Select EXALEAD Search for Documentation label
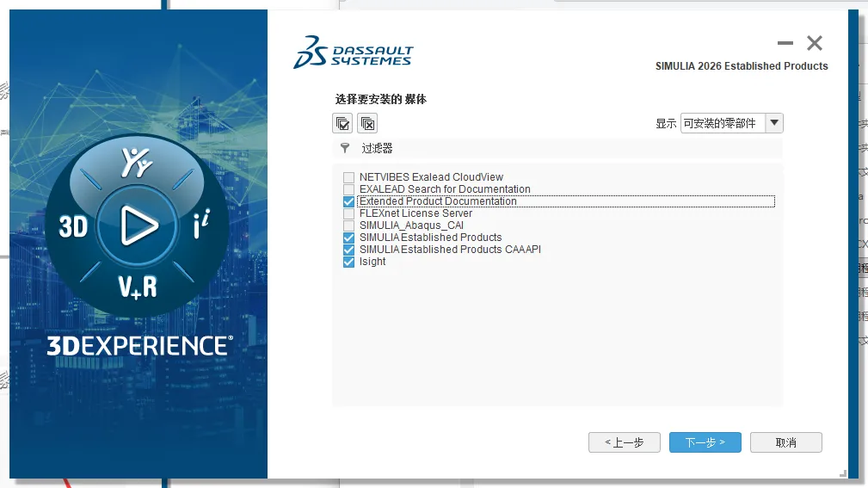868x488 pixels. tap(445, 189)
